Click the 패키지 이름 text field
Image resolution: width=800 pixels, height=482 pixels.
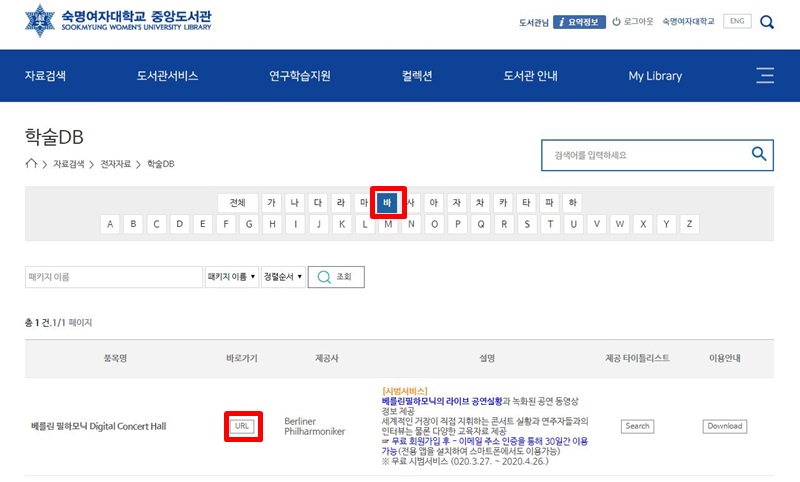coord(114,277)
